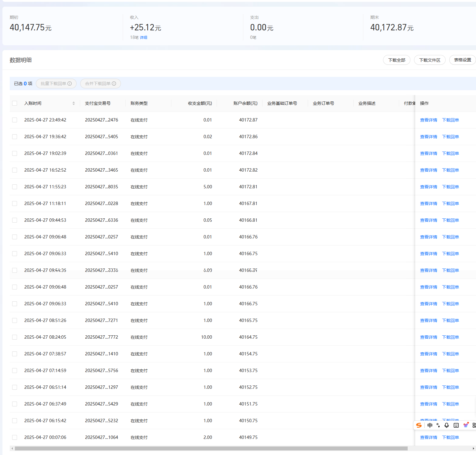The image size is (476, 455).
Task: Sort by 入账时间 using sort arrows
Action: [74, 103]
